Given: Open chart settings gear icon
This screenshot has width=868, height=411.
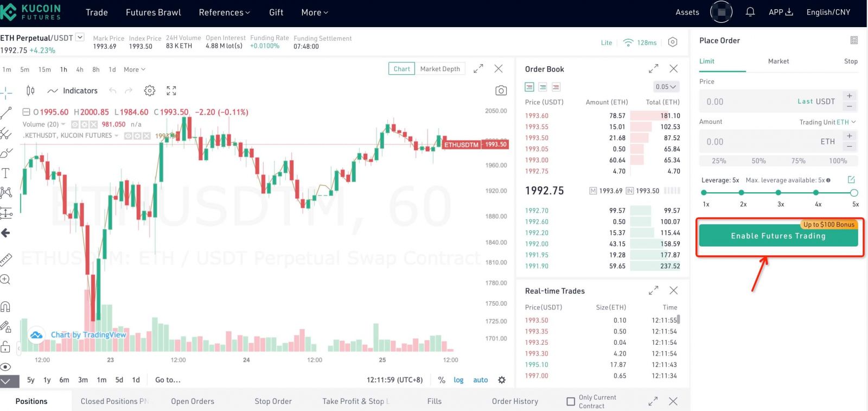Looking at the screenshot, I should click(x=150, y=91).
